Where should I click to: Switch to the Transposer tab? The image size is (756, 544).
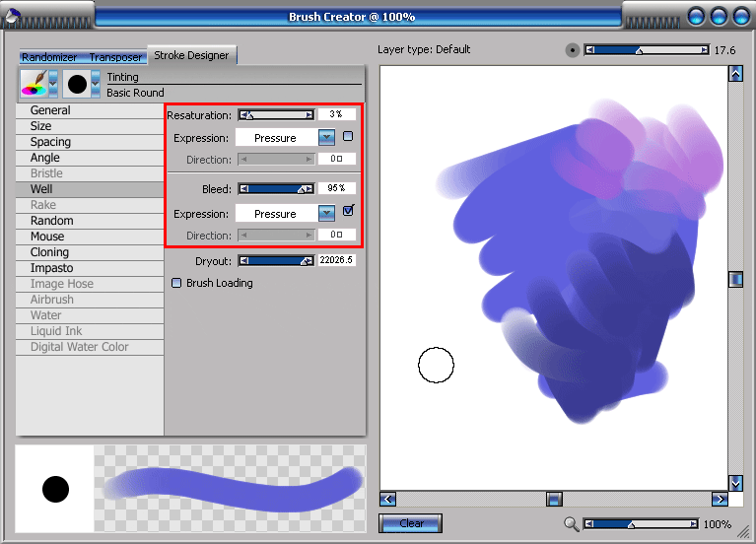(115, 57)
